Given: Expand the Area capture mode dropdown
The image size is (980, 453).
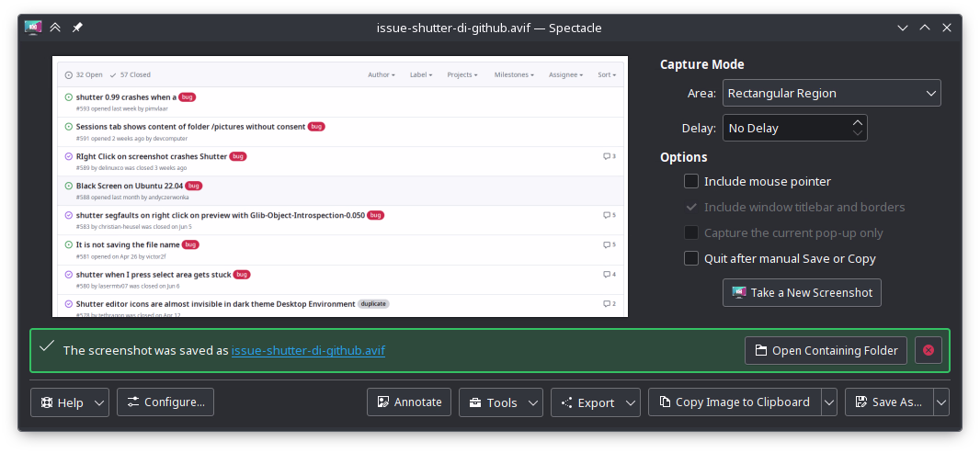Looking at the screenshot, I should (x=831, y=93).
